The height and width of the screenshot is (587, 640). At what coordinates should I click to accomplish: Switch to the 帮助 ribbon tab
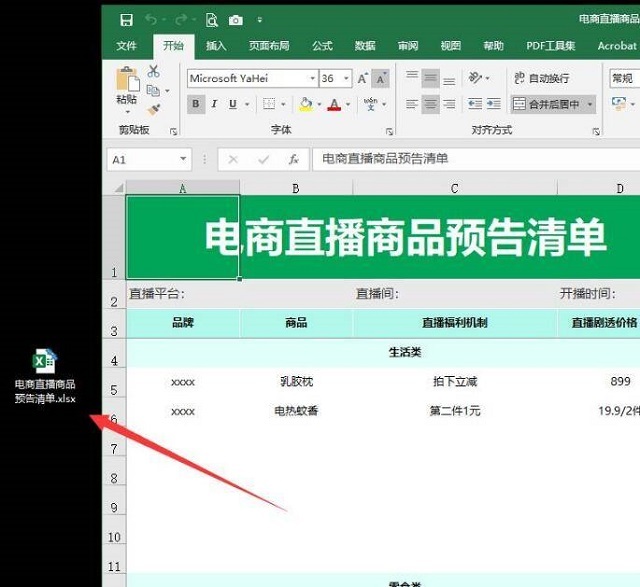tap(493, 45)
